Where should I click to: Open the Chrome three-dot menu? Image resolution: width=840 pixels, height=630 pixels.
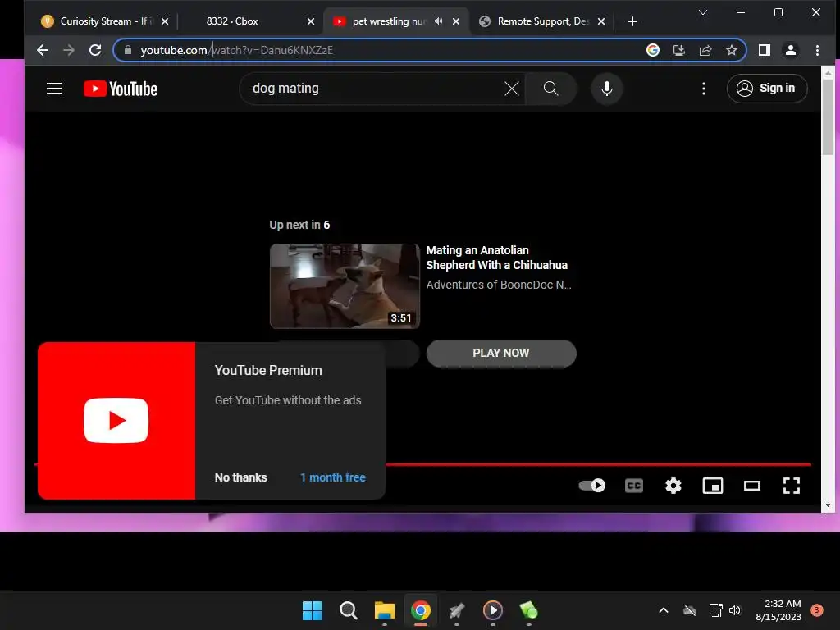pyautogui.click(x=817, y=50)
